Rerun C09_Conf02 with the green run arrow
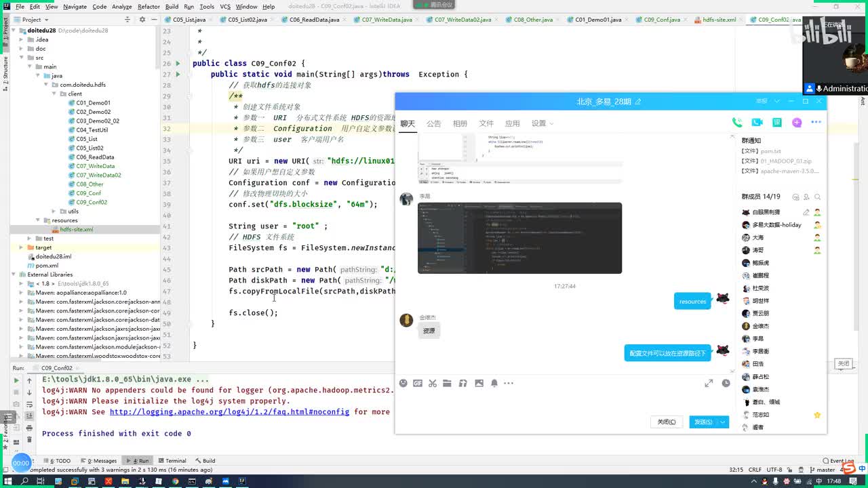 pyautogui.click(x=16, y=380)
